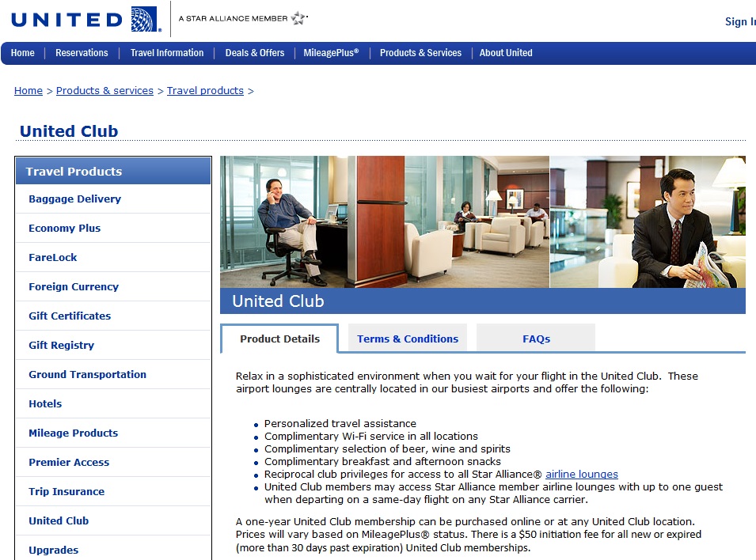Image resolution: width=756 pixels, height=560 pixels.
Task: Go to MileagePlus menu item
Action: point(331,53)
